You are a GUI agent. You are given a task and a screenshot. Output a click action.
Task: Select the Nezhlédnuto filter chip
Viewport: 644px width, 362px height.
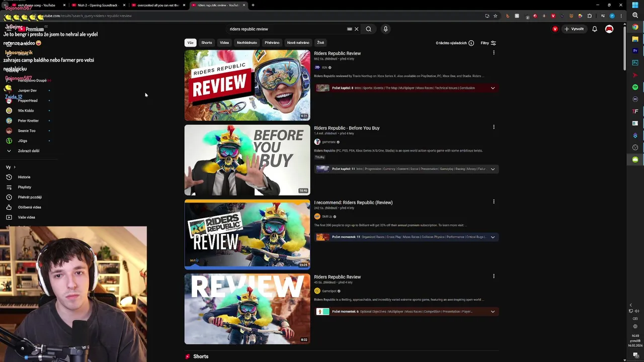(x=247, y=43)
